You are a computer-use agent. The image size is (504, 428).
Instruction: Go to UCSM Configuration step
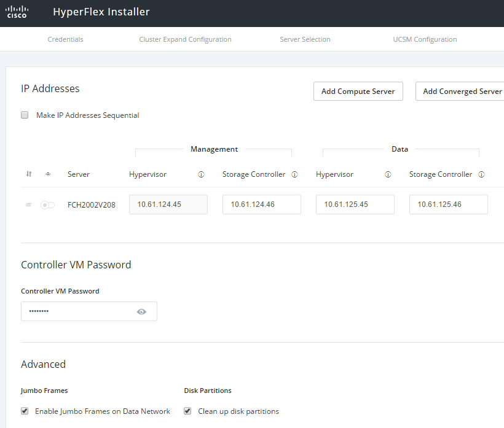pos(425,39)
